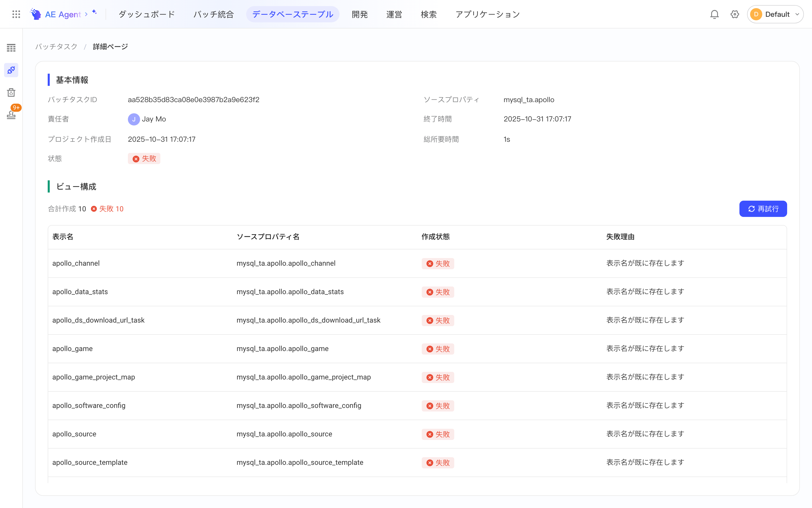Click the 詳細ページ breadcrumb

tap(110, 46)
